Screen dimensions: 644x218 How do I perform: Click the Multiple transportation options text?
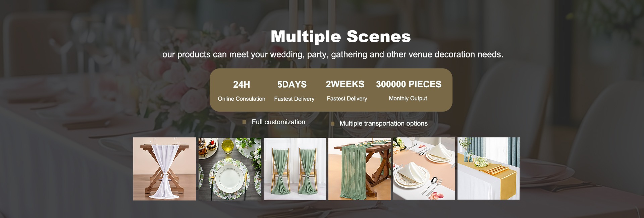383,123
